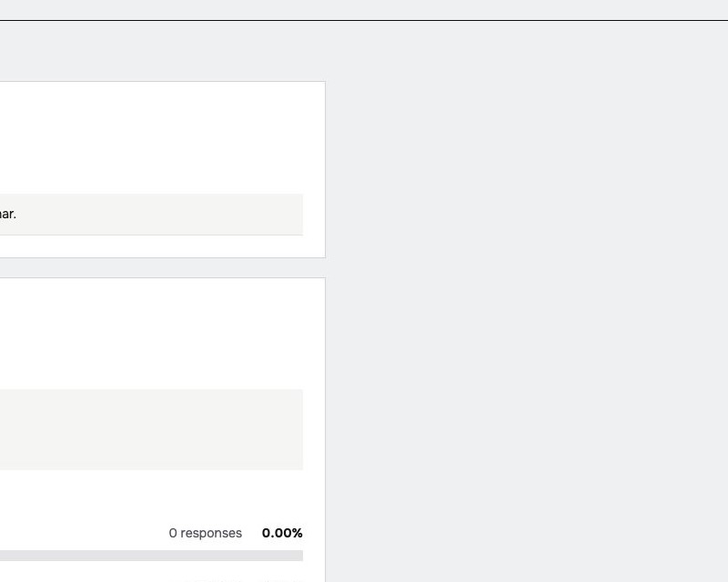Click gray background between divider and first card
The image size is (728, 582).
tap(163, 51)
